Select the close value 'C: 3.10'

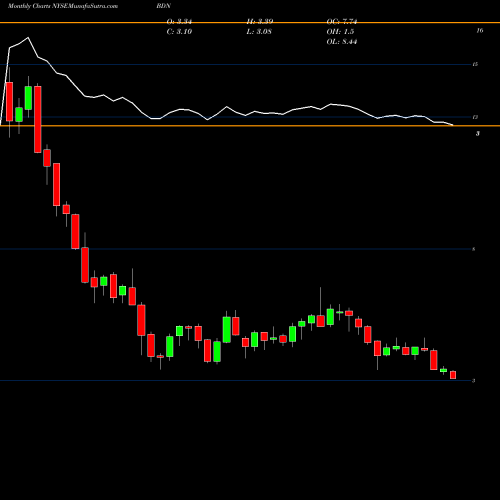pos(179,32)
